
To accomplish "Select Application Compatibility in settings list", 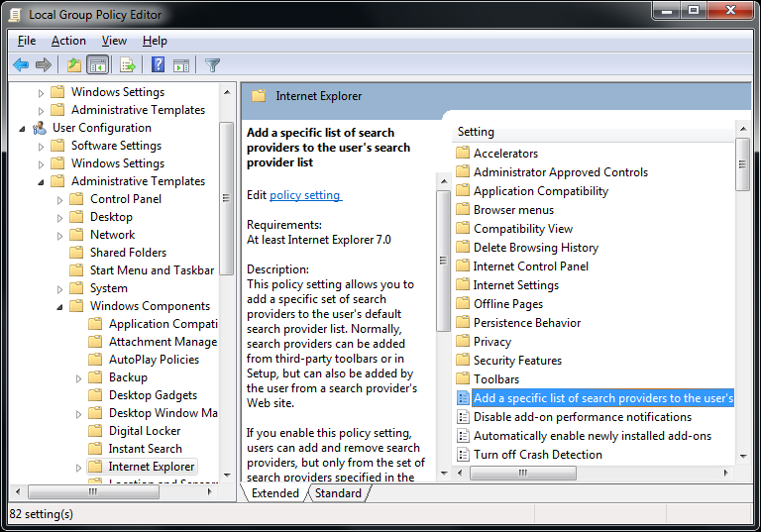I will [x=541, y=191].
